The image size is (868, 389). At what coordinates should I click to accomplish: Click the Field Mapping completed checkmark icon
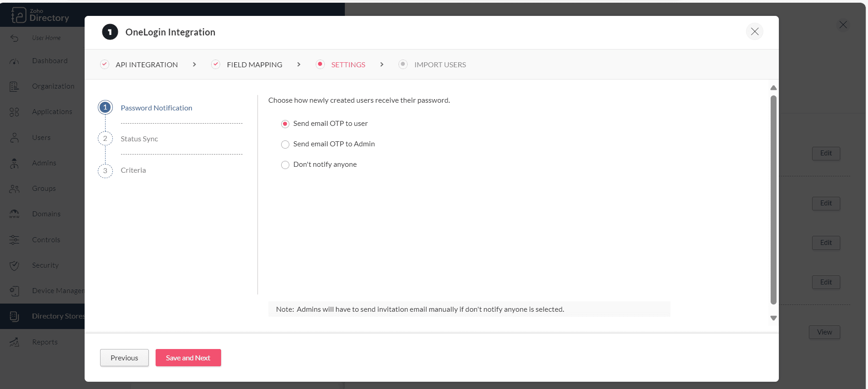coord(216,64)
